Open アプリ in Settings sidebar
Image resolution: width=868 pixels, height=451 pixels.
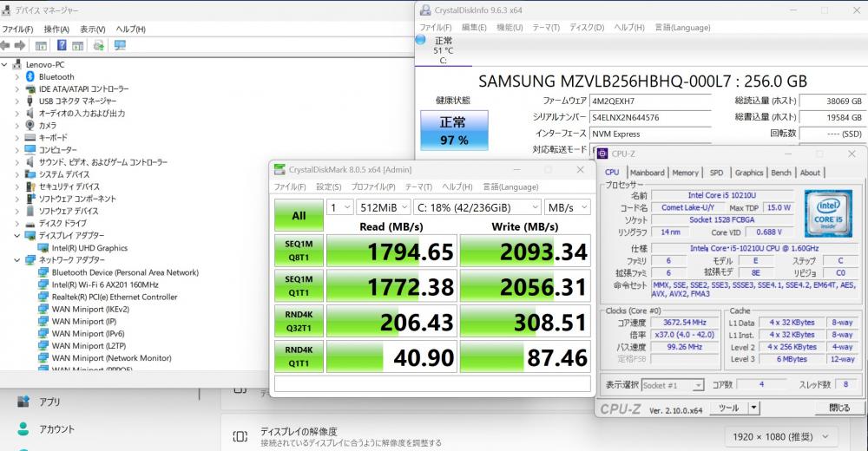tap(49, 402)
